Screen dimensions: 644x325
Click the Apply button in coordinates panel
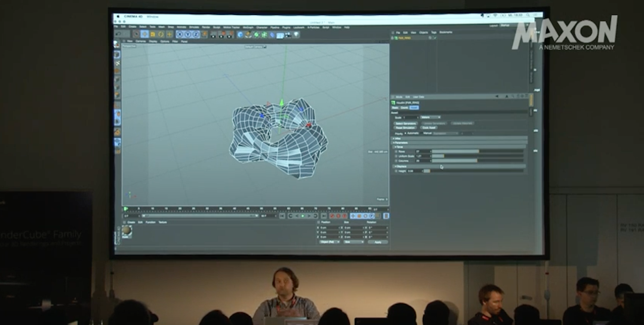point(378,242)
